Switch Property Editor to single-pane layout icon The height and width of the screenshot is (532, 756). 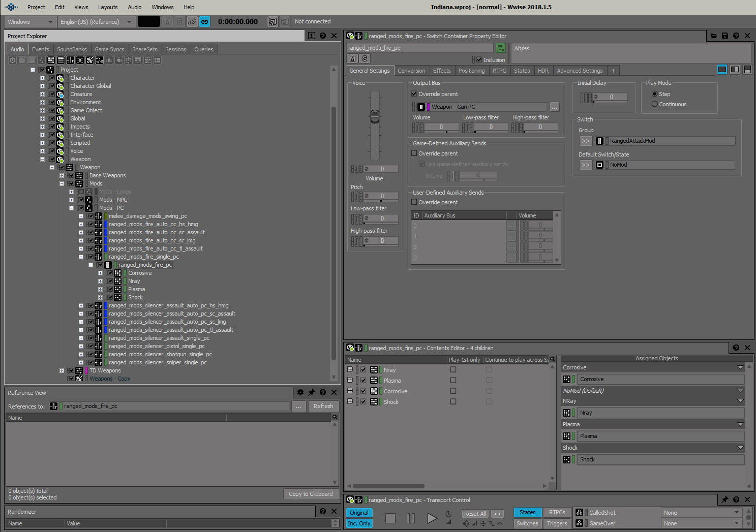[722, 70]
